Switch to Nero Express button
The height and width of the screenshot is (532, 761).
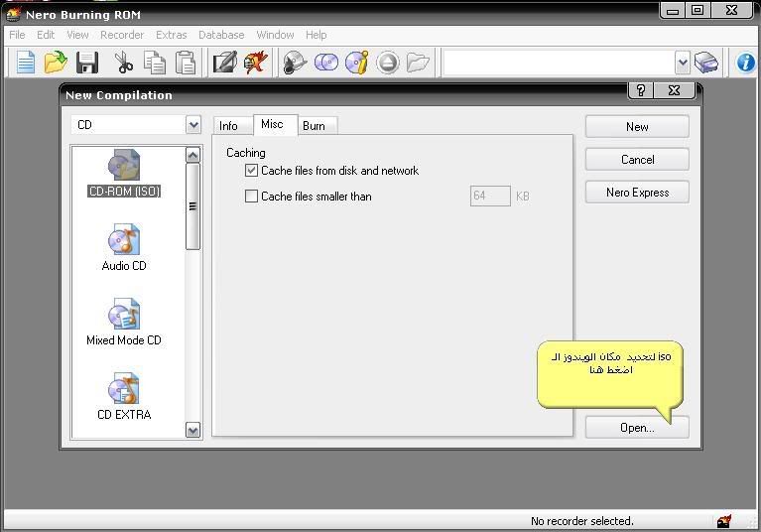tap(637, 193)
